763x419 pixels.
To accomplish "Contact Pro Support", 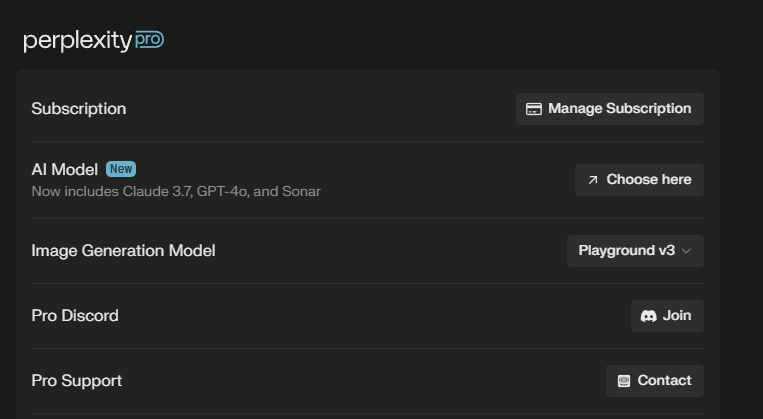I will 654,381.
